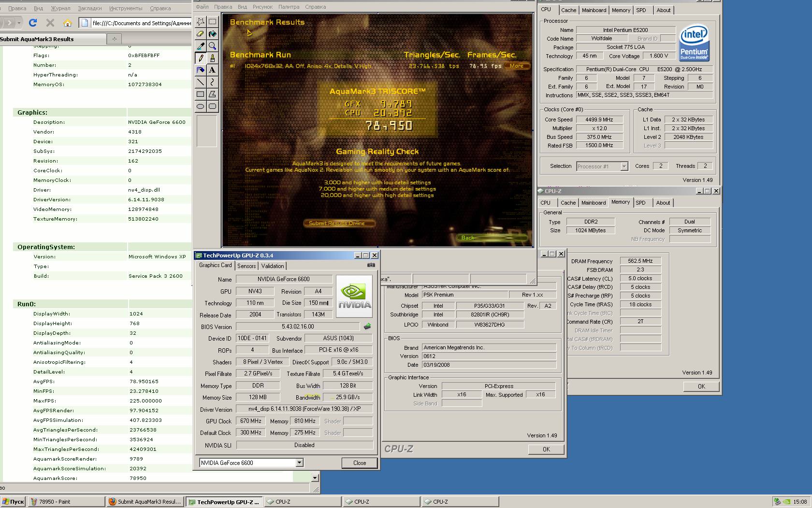Choose the Brush tool in Paint
Image resolution: width=812 pixels, height=508 pixels.
(213, 58)
